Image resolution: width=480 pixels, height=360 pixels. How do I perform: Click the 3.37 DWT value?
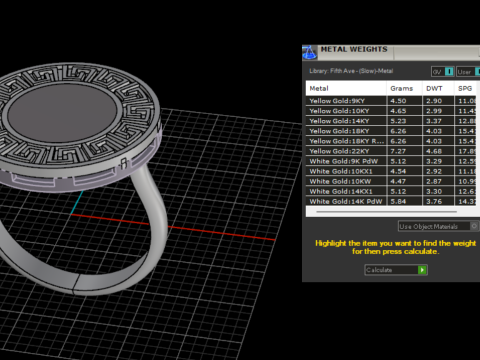[x=434, y=121]
